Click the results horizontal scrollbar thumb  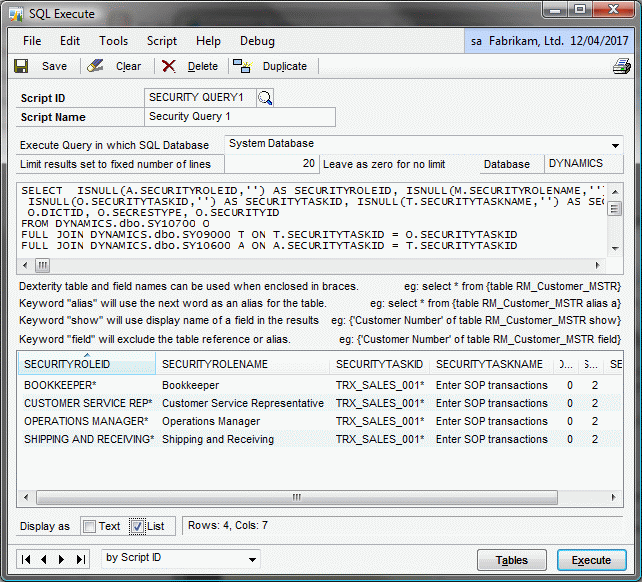(x=297, y=497)
